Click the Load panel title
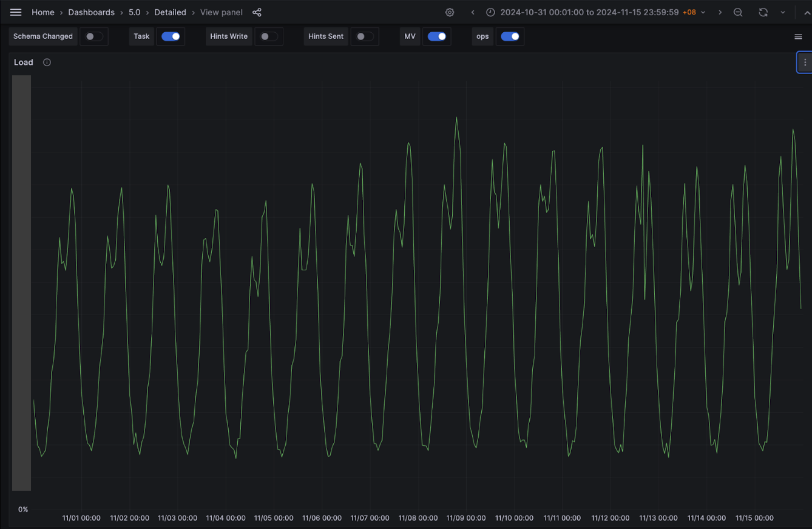 24,63
